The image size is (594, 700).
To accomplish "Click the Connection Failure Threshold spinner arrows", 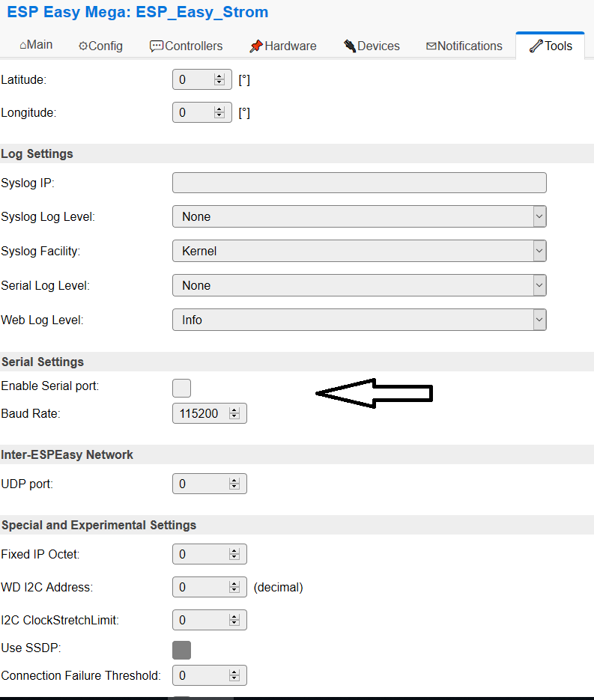I will (234, 675).
